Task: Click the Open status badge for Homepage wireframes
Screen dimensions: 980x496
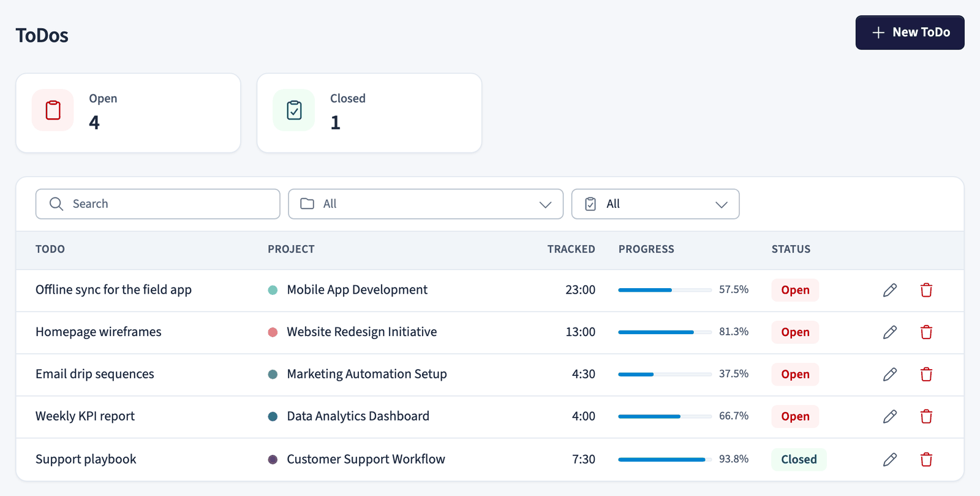Action: tap(795, 332)
